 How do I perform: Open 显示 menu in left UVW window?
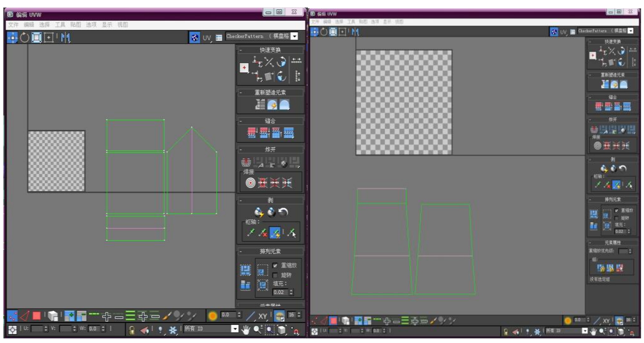point(107,25)
